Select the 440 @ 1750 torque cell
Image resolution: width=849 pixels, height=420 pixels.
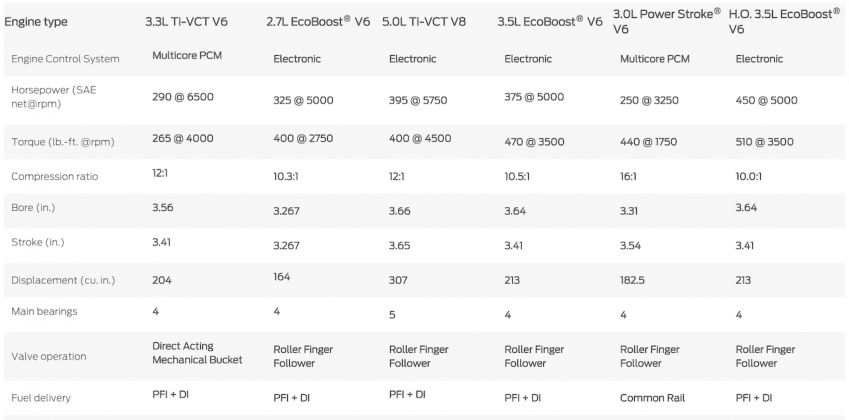[x=651, y=142]
